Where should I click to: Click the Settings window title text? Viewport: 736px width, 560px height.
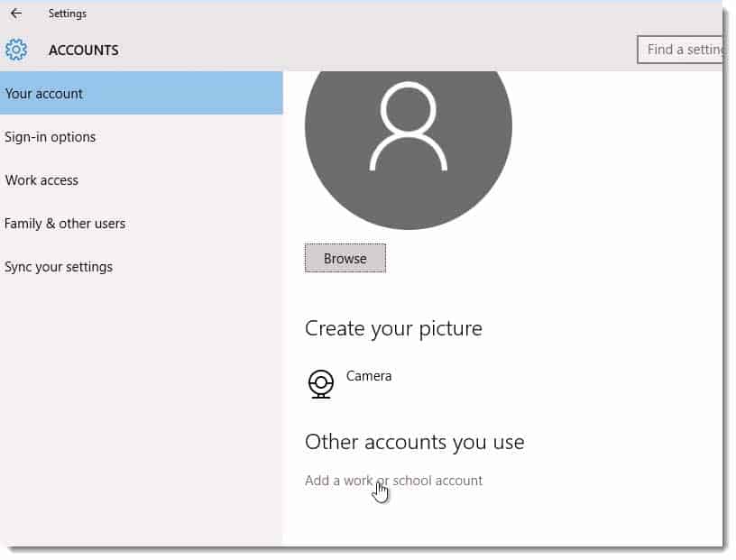coord(68,14)
